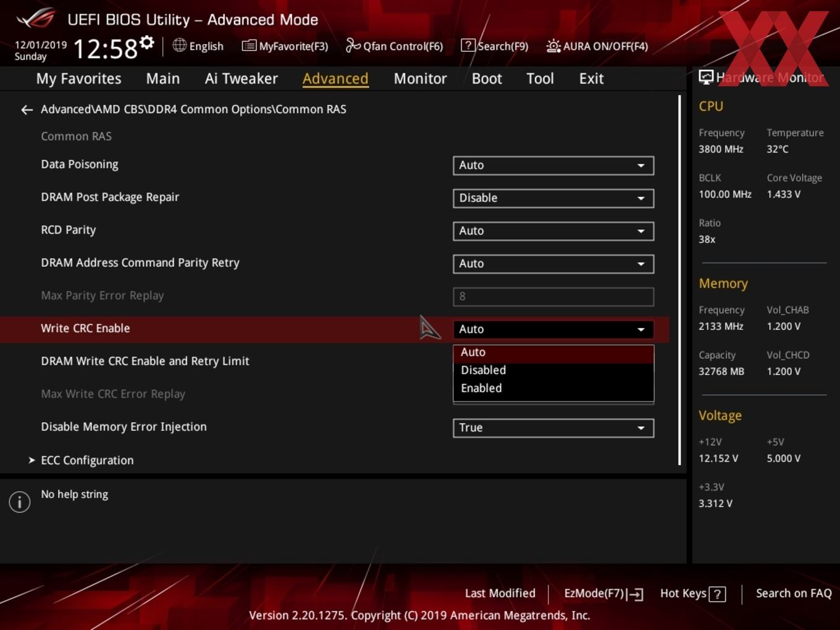Choose Auto in the open list
This screenshot has width=840, height=630.
553,353
